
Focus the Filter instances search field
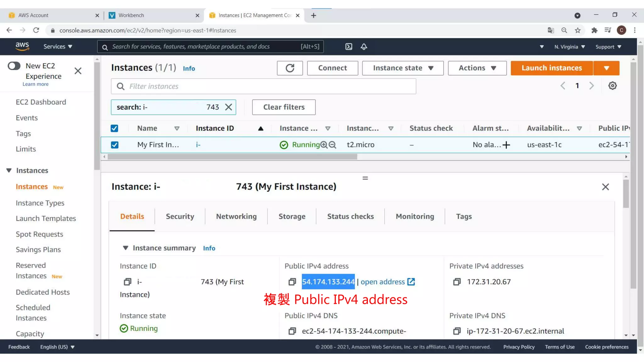pos(264,86)
